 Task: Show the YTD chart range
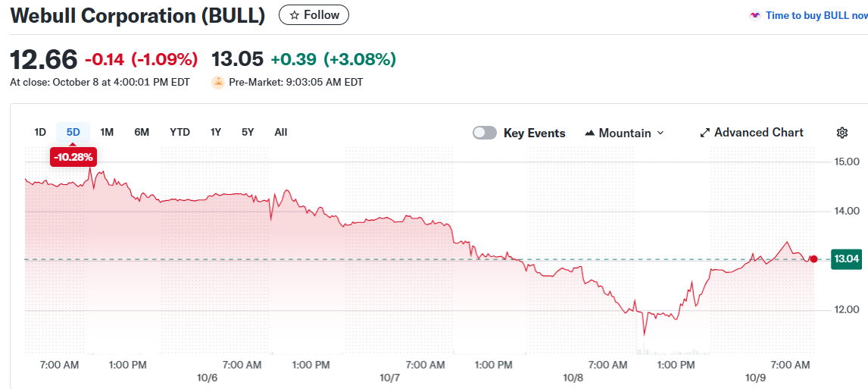[x=180, y=132]
